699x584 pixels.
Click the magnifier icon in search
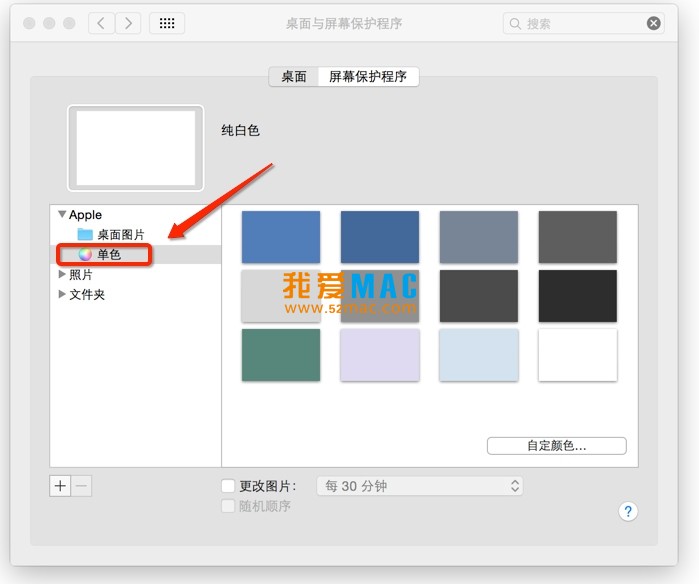pos(515,24)
